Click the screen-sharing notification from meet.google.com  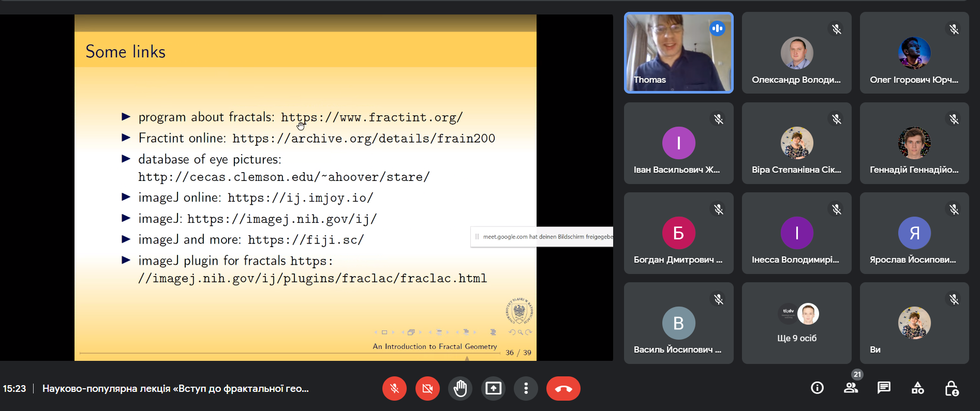(x=542, y=237)
